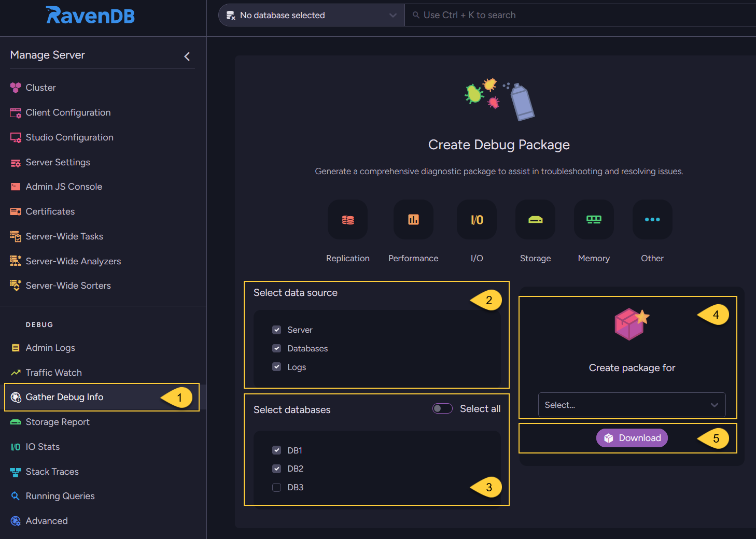Click the Certificates icon
The height and width of the screenshot is (539, 756).
(x=16, y=211)
